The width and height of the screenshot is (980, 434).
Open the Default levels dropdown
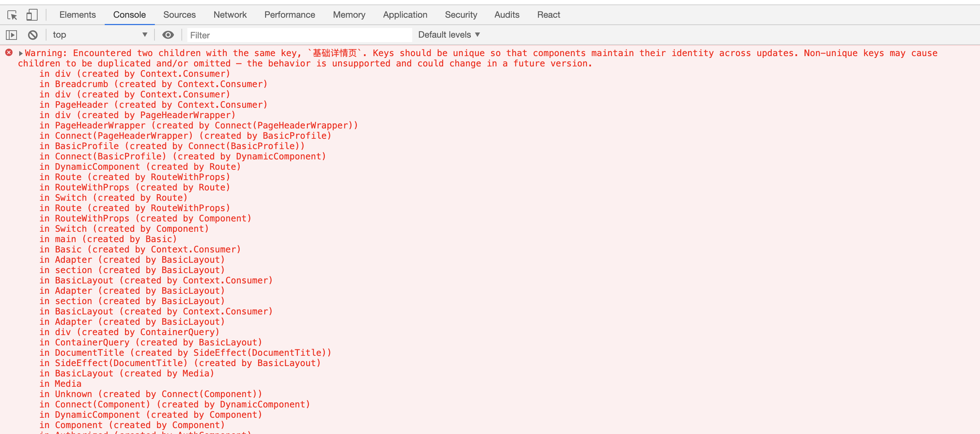449,35
